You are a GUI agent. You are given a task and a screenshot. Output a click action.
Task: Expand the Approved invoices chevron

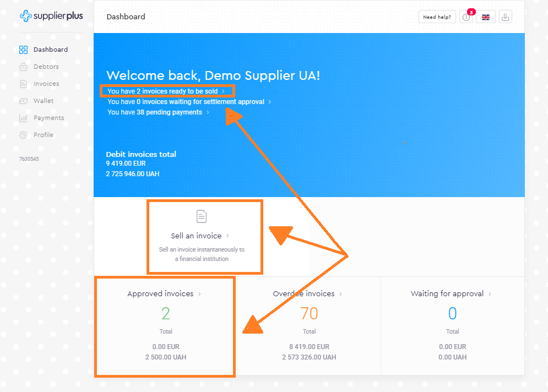[199, 294]
